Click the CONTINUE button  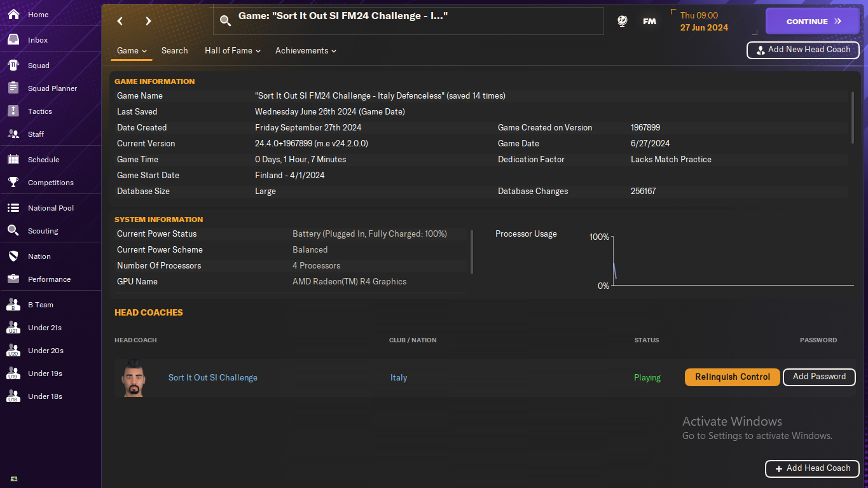813,21
